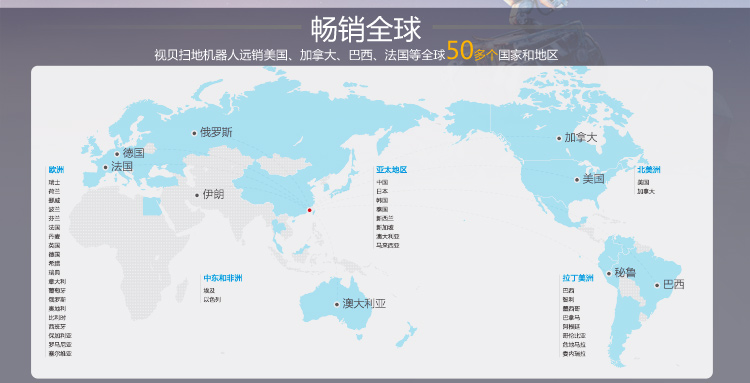Select 中国 in the 亚太地区 list
Image resolution: width=750 pixels, height=383 pixels.
point(382,182)
